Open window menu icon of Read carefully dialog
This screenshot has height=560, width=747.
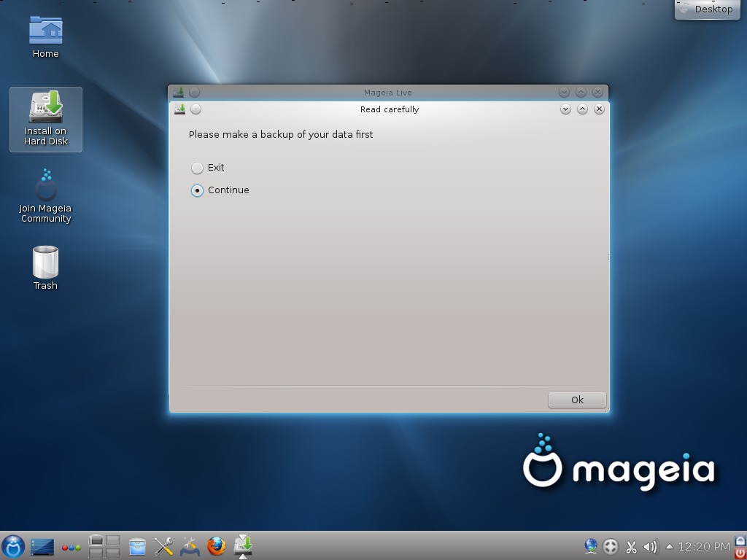coord(179,109)
